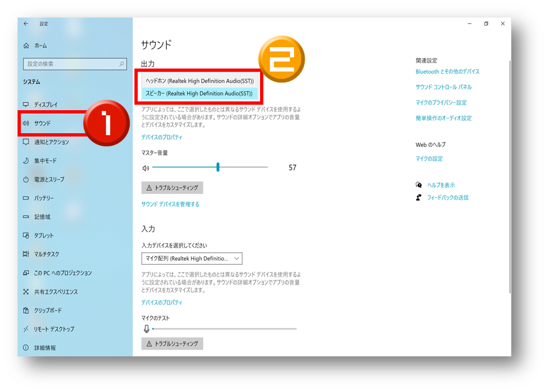This screenshot has width=547, height=392.
Task: Click the 入力デバイスを選択してください label
Action: click(x=174, y=246)
